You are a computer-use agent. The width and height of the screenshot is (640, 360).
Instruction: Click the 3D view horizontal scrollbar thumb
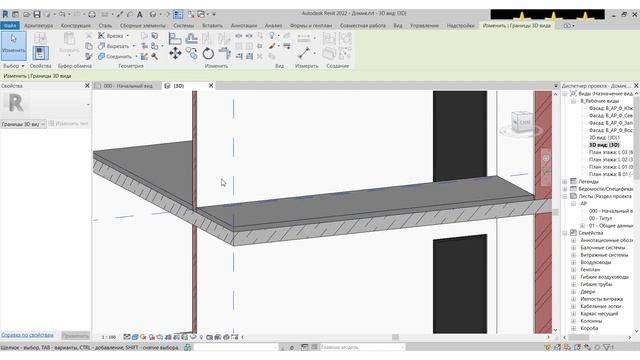tap(395, 337)
